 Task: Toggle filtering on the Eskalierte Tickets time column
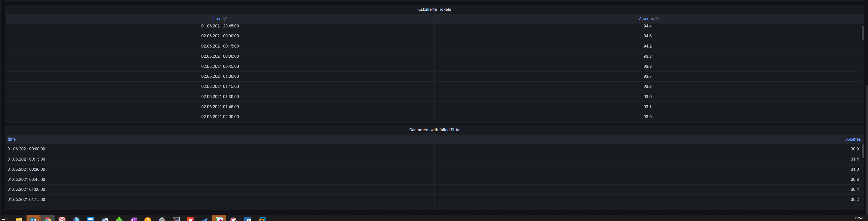tap(225, 18)
